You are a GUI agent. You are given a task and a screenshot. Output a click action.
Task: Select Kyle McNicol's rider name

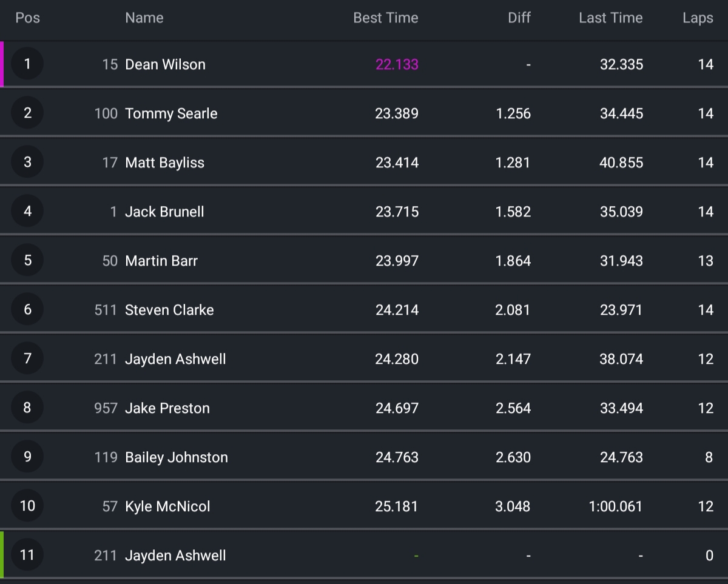[x=167, y=506]
